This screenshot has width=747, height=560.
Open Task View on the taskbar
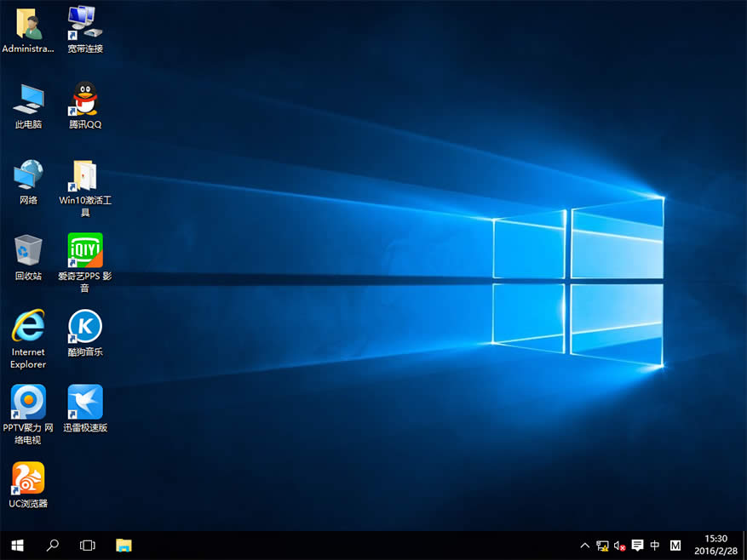click(x=88, y=545)
